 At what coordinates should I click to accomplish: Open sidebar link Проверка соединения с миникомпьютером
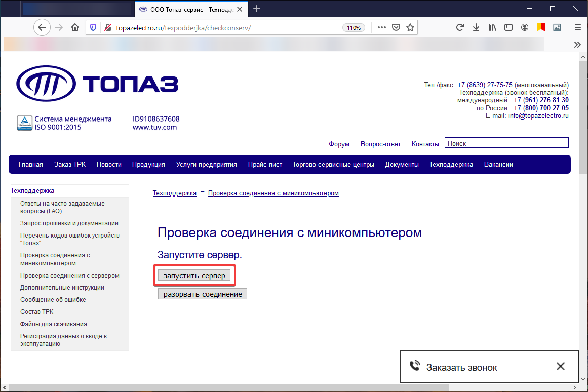point(55,259)
